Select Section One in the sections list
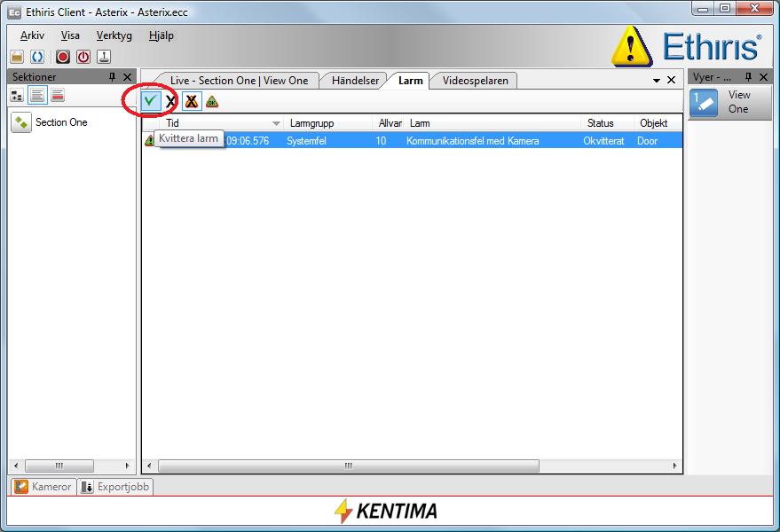 pyautogui.click(x=61, y=122)
